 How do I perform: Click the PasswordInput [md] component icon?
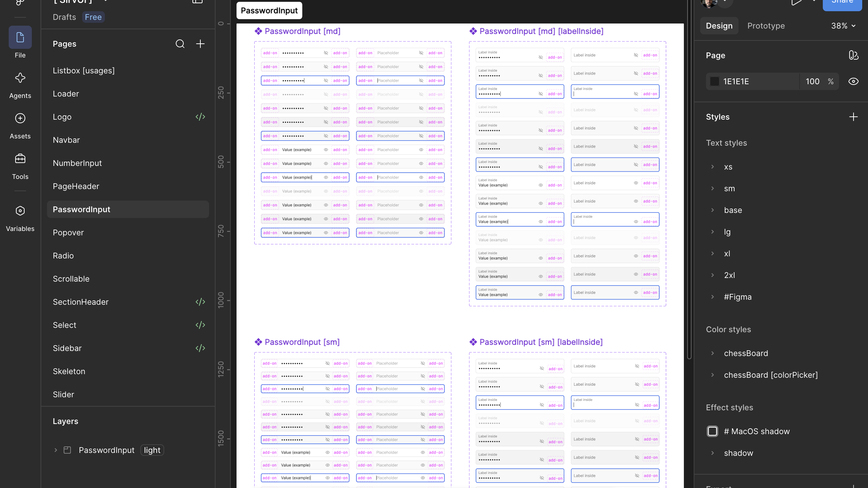(258, 31)
